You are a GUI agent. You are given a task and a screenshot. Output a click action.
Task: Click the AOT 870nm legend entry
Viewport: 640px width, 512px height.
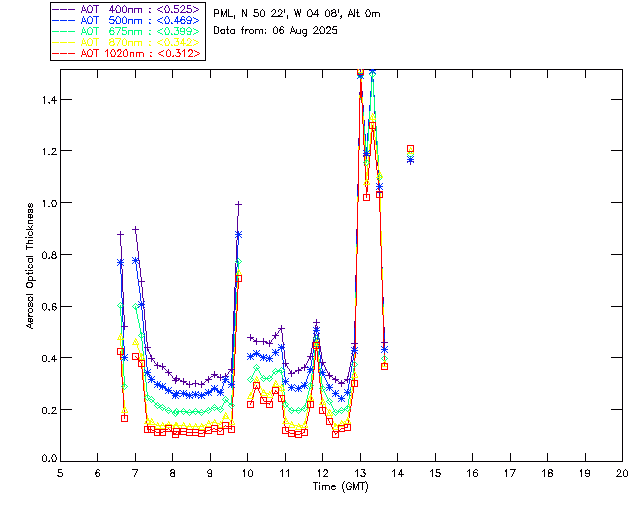[x=127, y=42]
